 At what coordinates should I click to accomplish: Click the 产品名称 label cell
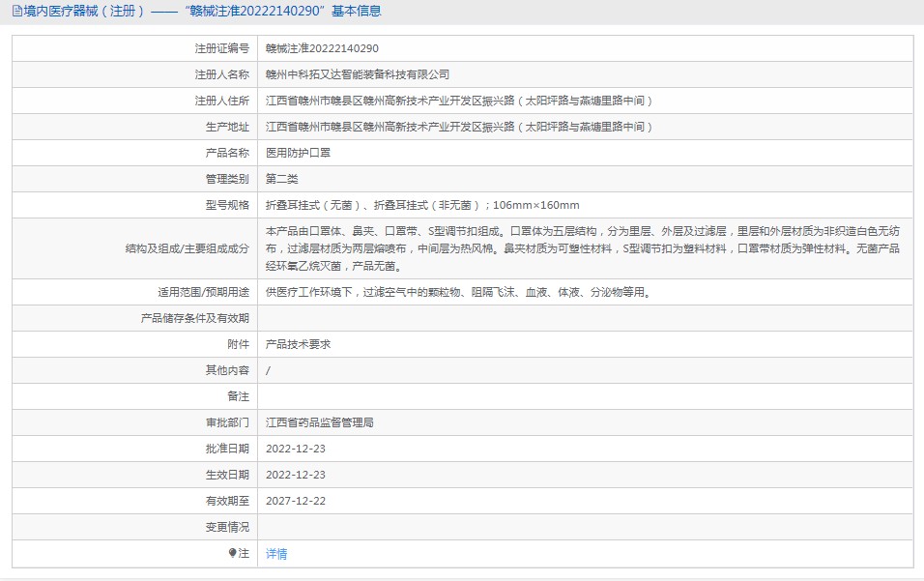(135, 153)
